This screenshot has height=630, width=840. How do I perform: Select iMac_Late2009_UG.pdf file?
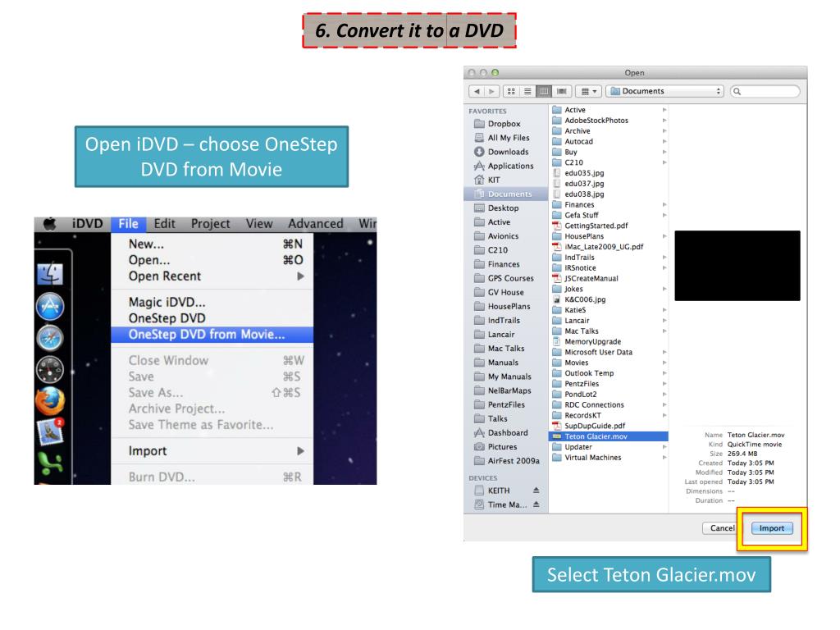pos(609,247)
